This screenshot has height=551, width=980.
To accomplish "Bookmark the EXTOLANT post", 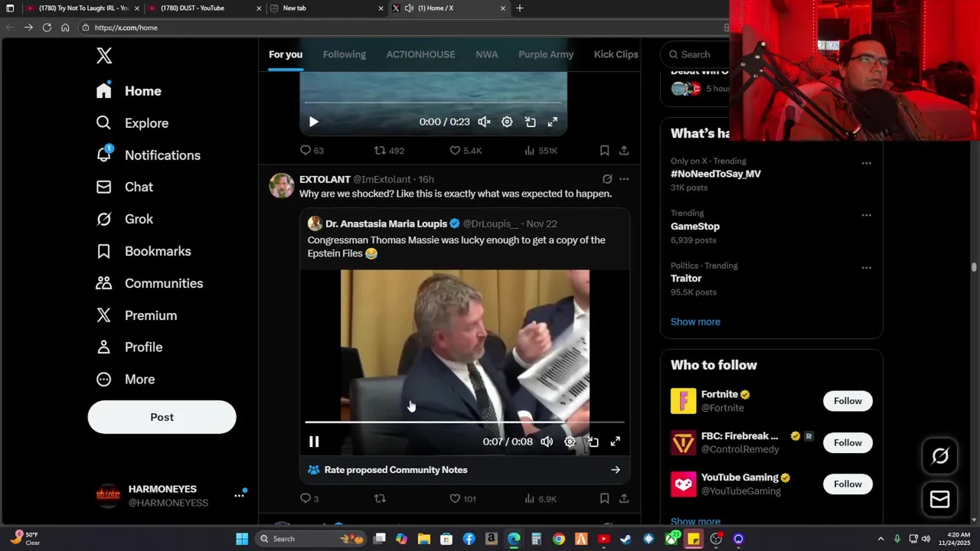I will coord(604,499).
